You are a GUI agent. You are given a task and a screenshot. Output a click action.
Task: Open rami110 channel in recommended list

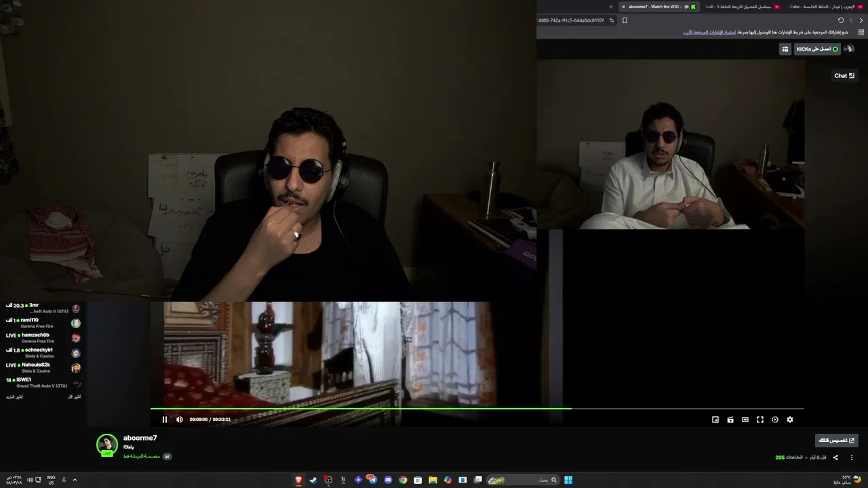click(x=43, y=323)
